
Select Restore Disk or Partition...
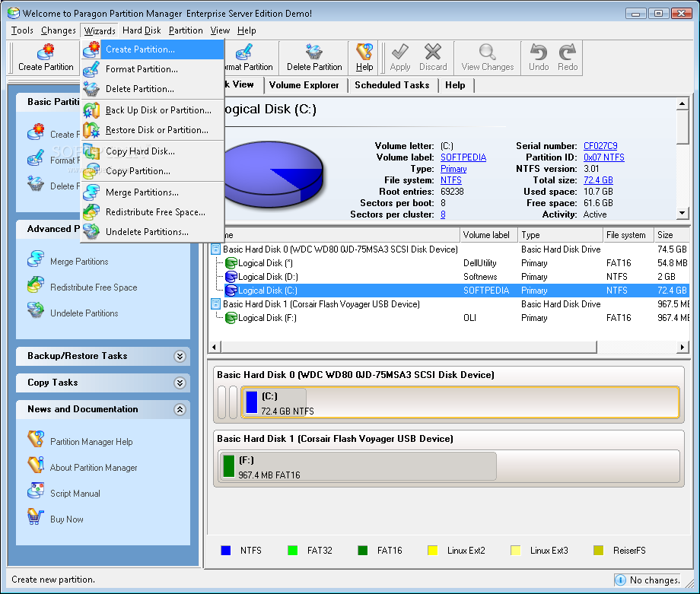click(x=153, y=130)
